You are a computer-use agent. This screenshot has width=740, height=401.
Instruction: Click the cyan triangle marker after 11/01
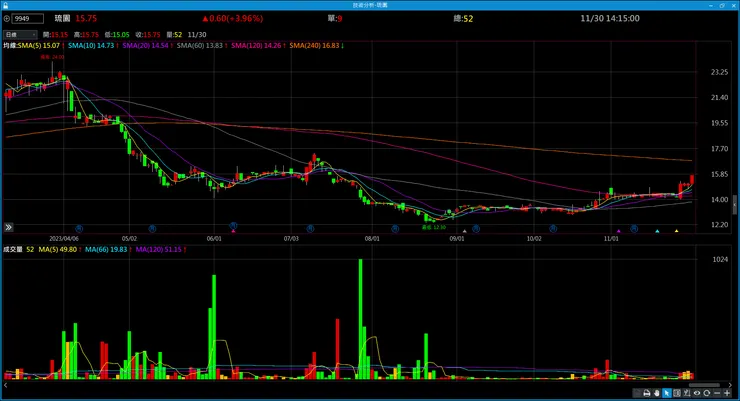coord(657,231)
